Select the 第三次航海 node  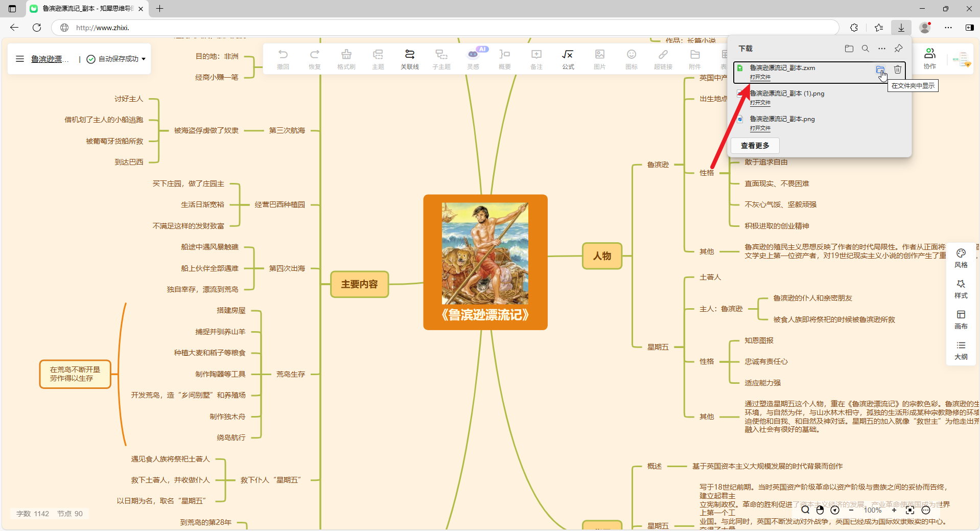coord(287,130)
